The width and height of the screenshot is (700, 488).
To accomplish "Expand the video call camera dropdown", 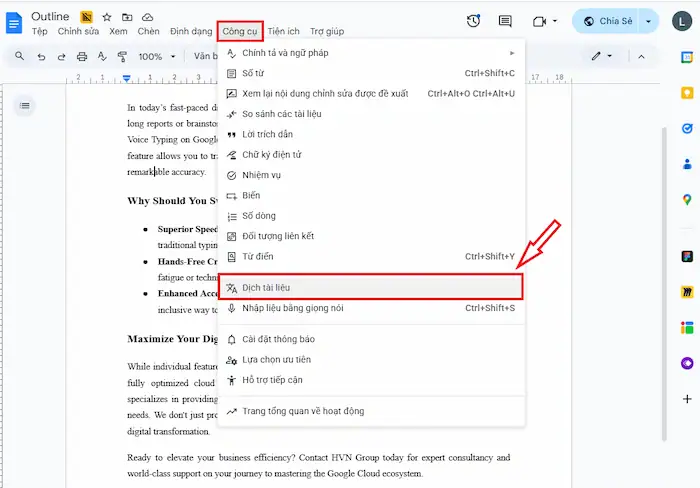I will 545,21.
